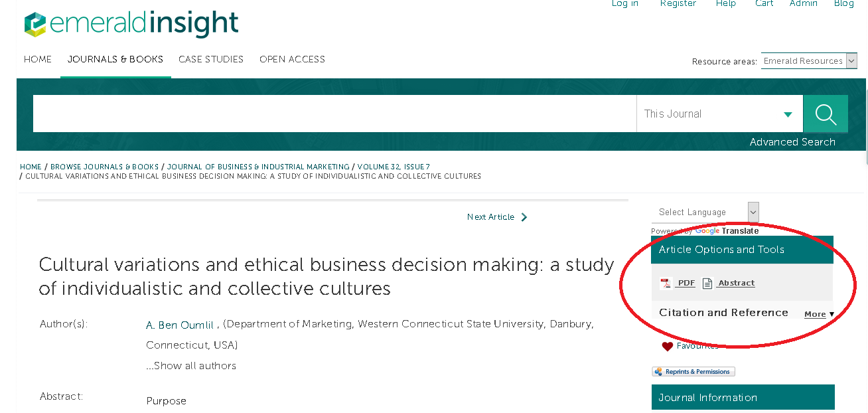Click the Abstract document icon
This screenshot has height=413, width=868.
707,284
